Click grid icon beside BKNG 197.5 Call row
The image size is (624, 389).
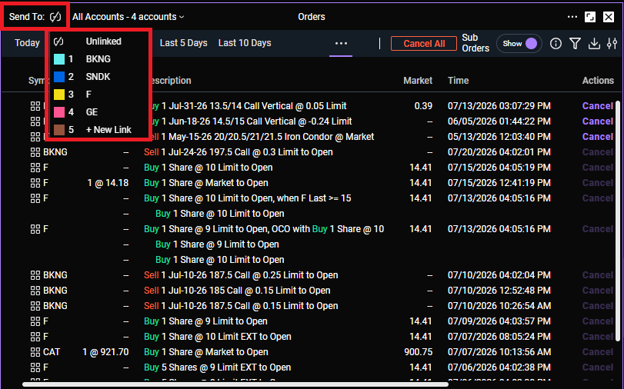click(35, 152)
